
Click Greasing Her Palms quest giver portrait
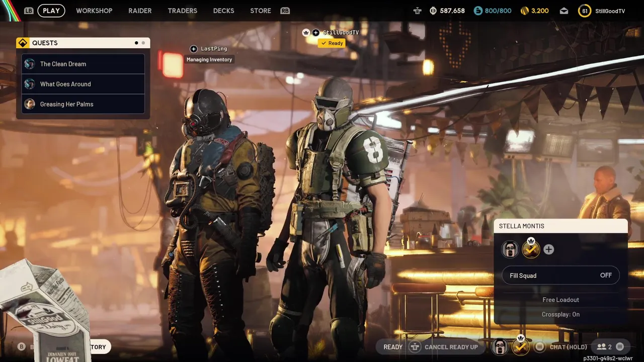tap(30, 104)
